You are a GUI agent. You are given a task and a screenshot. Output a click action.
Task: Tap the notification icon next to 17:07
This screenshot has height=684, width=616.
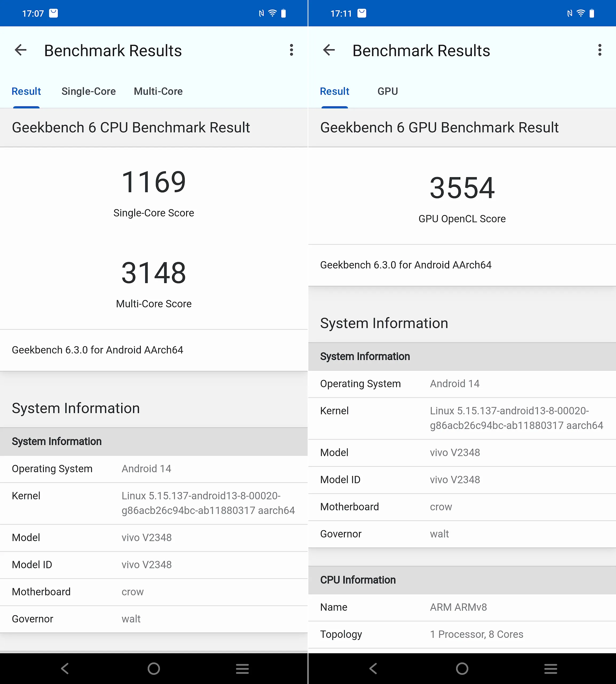pyautogui.click(x=53, y=13)
